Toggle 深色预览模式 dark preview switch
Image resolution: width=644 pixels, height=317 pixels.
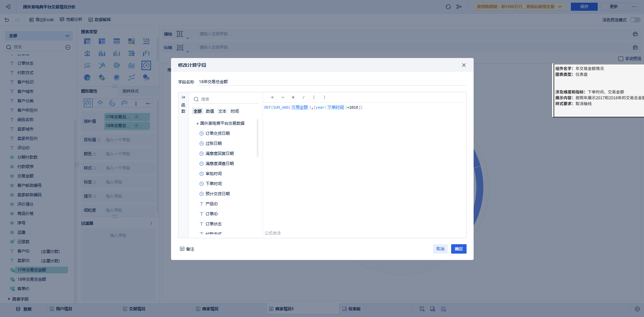click(x=635, y=20)
